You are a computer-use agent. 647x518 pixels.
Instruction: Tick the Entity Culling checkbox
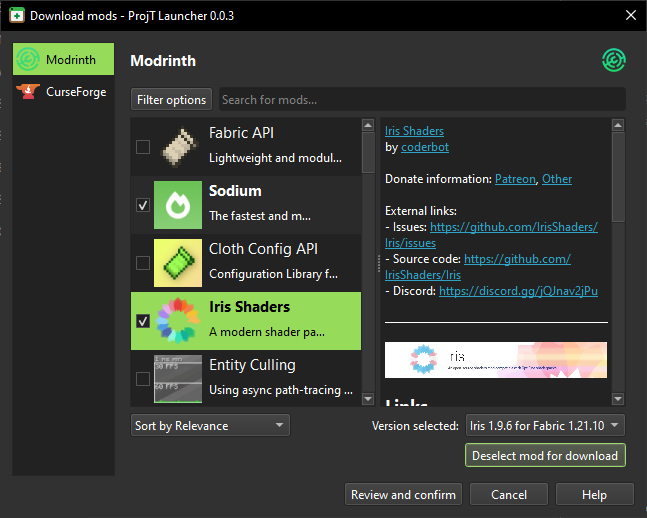(143, 379)
